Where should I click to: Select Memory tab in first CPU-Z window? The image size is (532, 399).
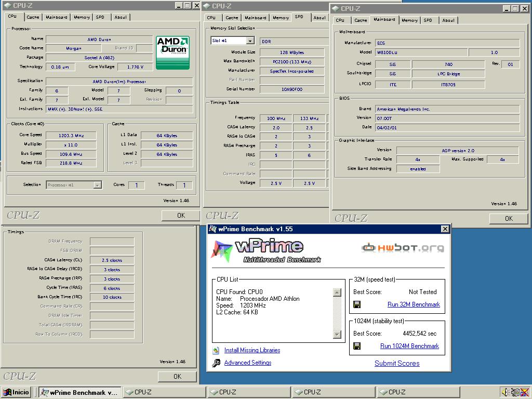[x=82, y=17]
